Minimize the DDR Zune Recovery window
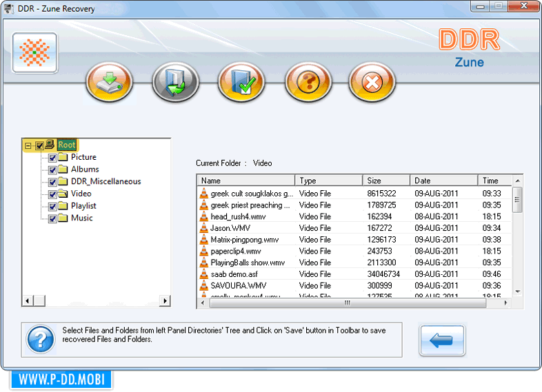The height and width of the screenshot is (392, 542). (x=480, y=6)
